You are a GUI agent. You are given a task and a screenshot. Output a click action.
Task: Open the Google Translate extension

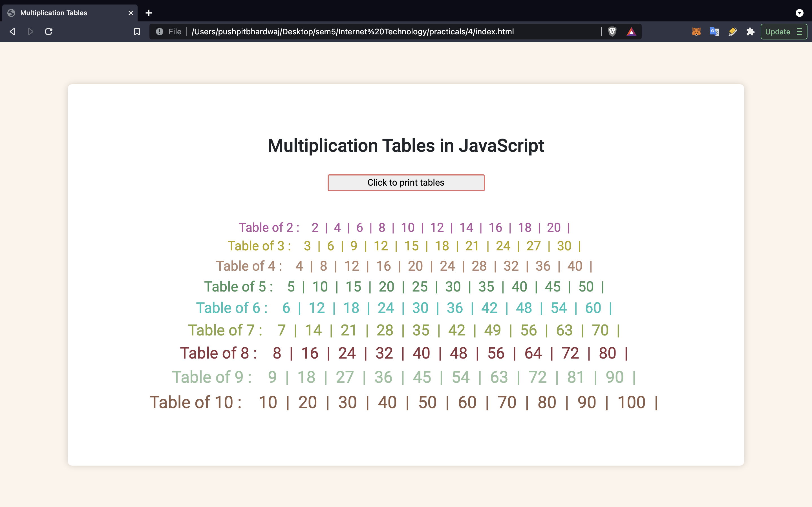[x=714, y=32]
